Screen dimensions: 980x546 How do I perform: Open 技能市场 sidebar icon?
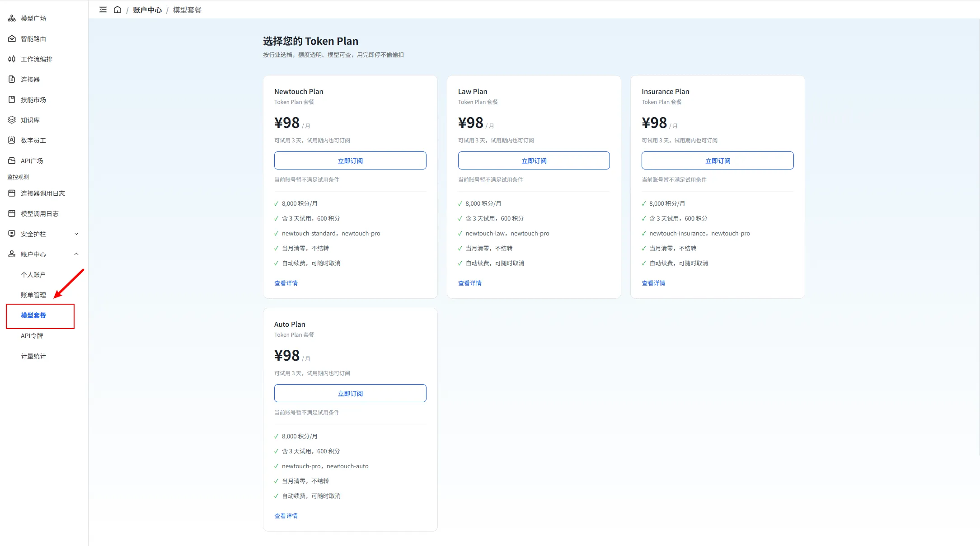(12, 99)
